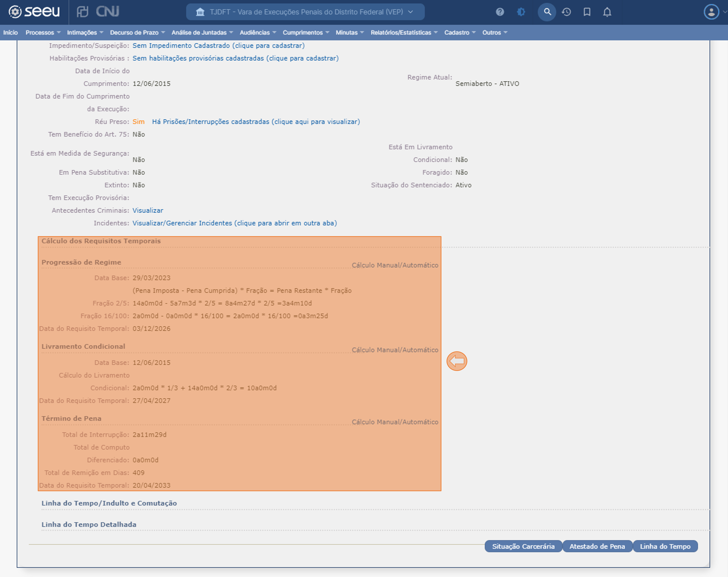Image resolution: width=728 pixels, height=577 pixels.
Task: Click the CNJ logo icon
Action: [98, 11]
